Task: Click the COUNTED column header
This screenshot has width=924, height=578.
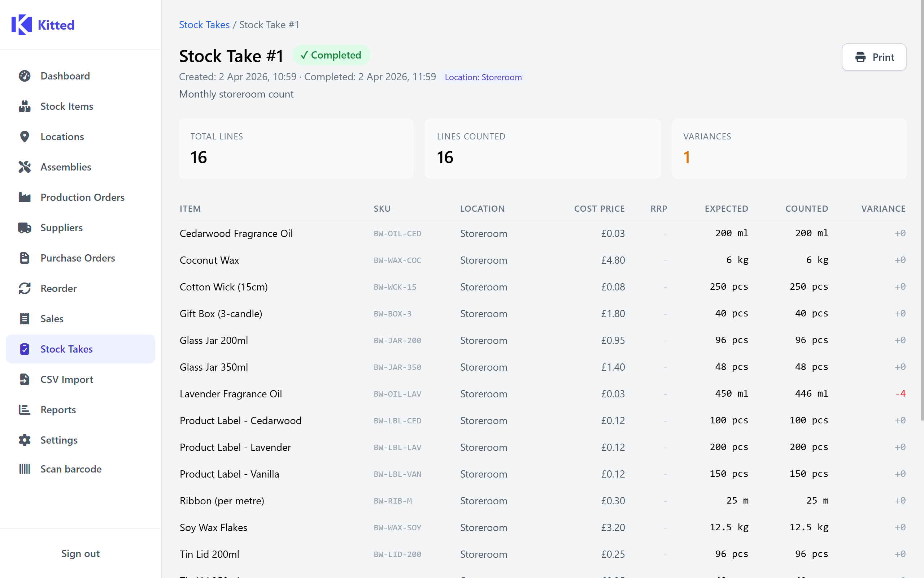Action: tap(806, 209)
